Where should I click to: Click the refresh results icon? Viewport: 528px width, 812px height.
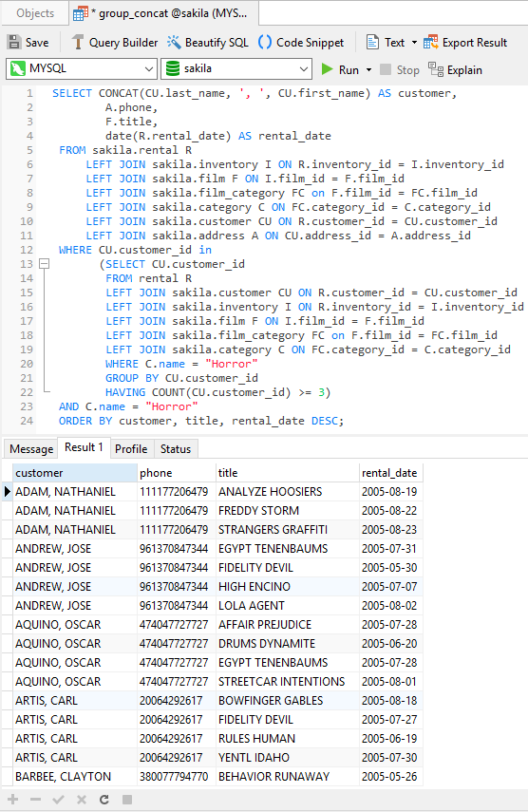(104, 800)
